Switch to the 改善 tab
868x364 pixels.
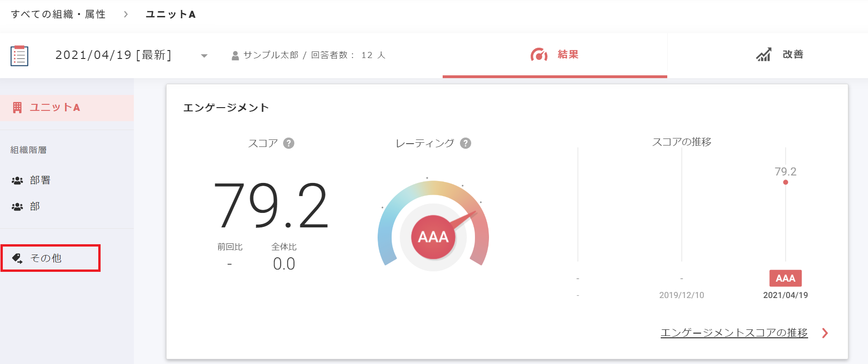[793, 55]
